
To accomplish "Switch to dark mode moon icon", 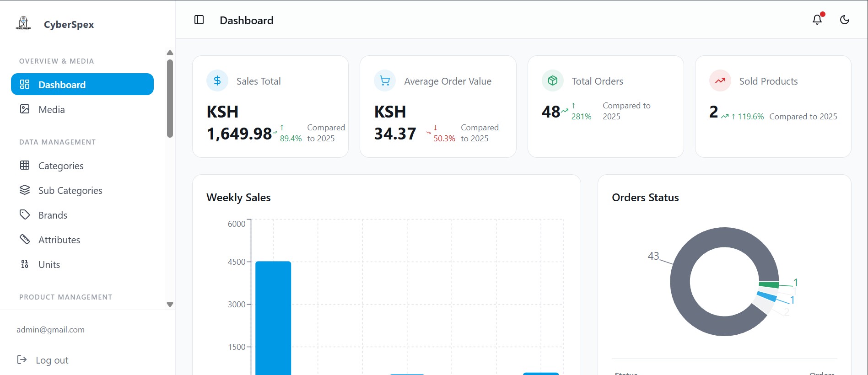I will click(x=845, y=20).
